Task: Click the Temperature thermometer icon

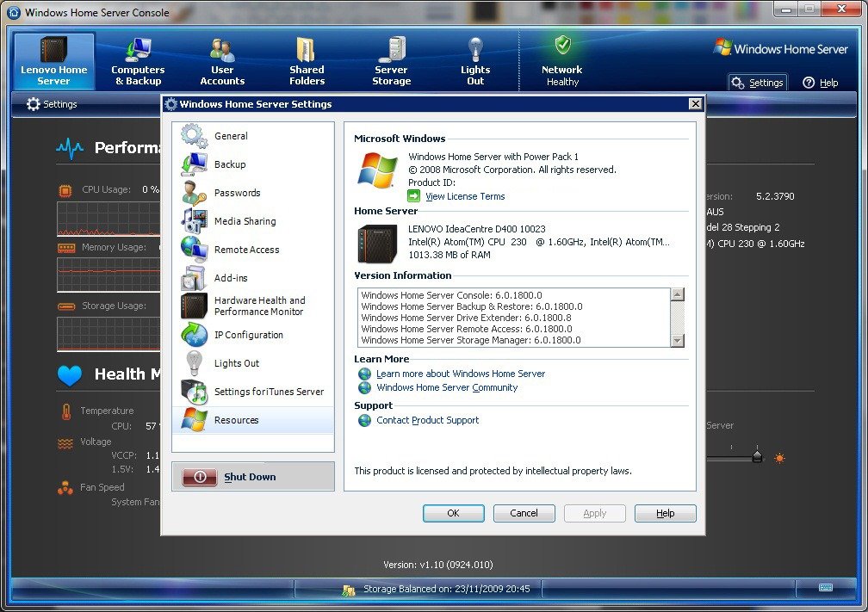Action: (66, 411)
